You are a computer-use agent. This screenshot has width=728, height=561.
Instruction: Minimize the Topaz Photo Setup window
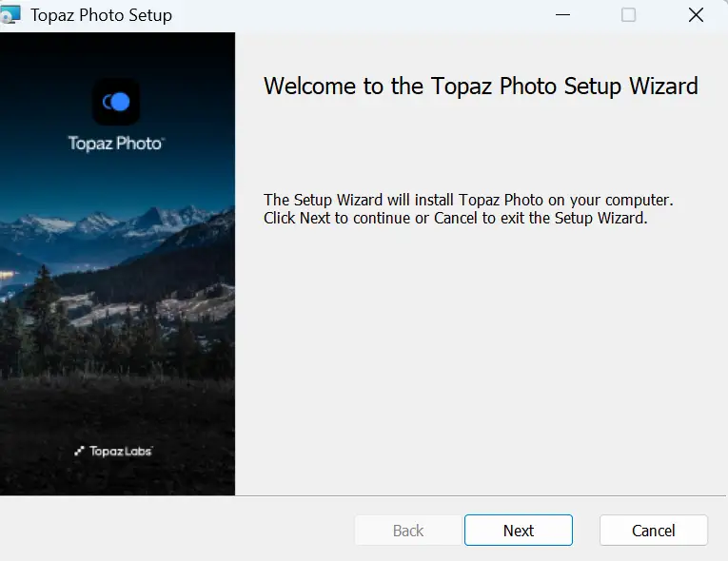pos(562,15)
